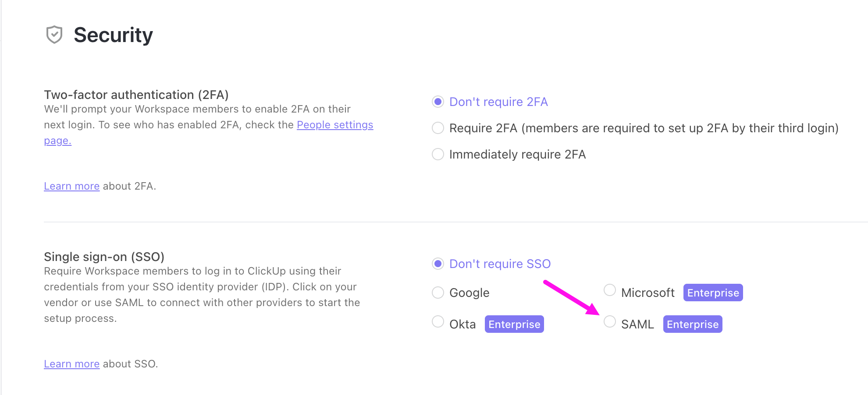The height and width of the screenshot is (395, 868).
Task: Select the SAML SSO radio button
Action: [610, 322]
